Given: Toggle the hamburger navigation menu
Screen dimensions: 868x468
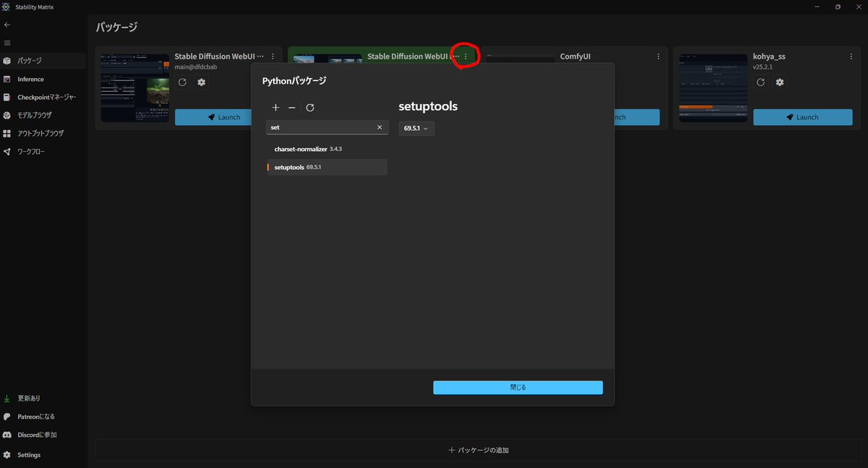Looking at the screenshot, I should tap(7, 43).
